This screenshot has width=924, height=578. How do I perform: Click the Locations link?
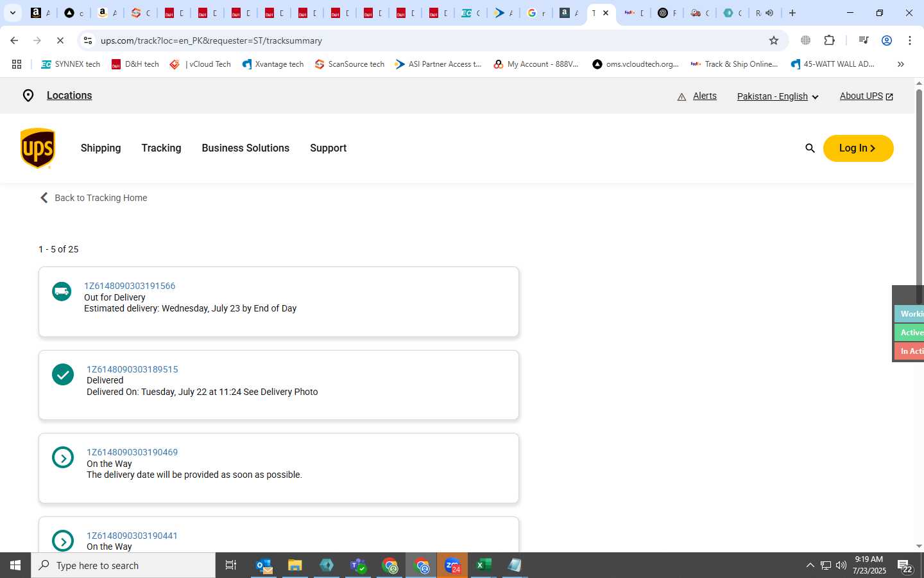tap(69, 96)
